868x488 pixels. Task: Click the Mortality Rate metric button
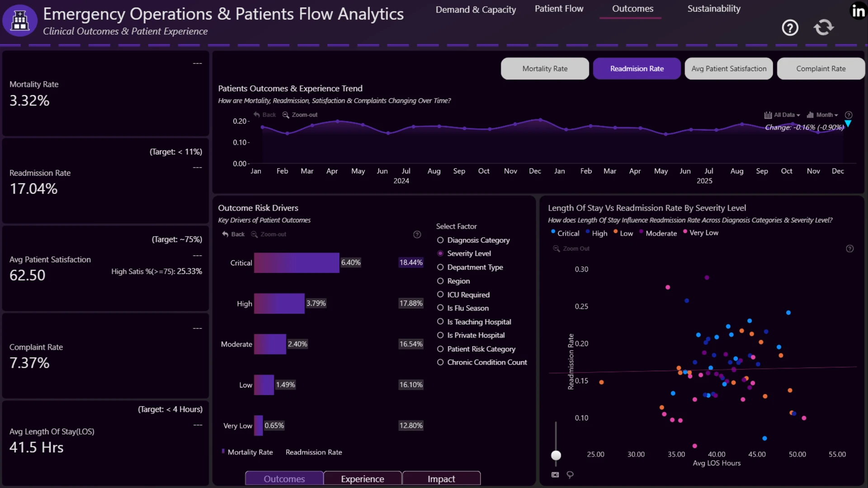point(545,69)
